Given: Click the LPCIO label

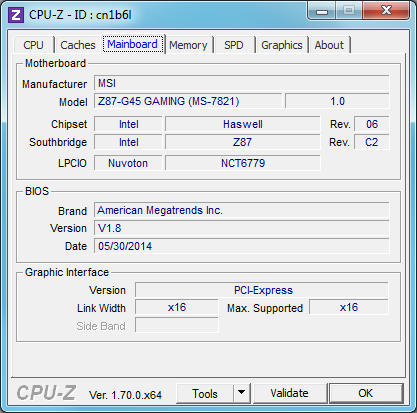Looking at the screenshot, I should [72, 163].
